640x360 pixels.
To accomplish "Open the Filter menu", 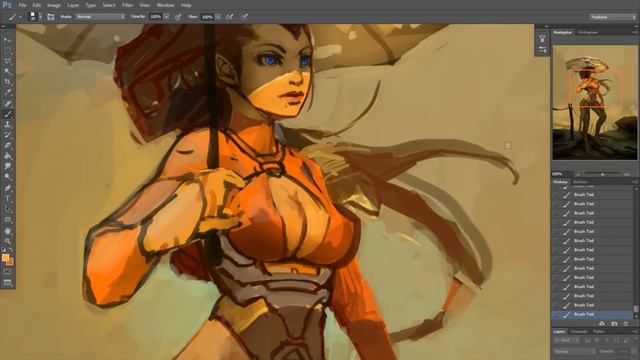I will [127, 5].
